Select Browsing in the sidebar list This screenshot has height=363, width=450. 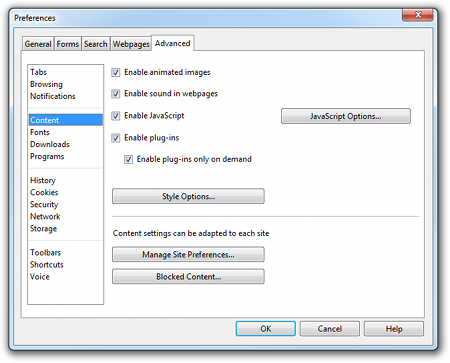click(66, 84)
